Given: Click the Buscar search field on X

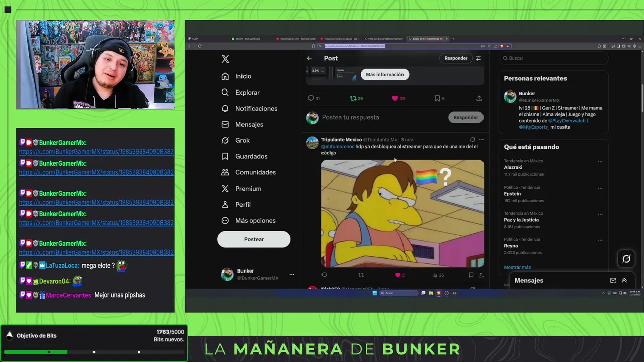Looking at the screenshot, I should point(553,58).
